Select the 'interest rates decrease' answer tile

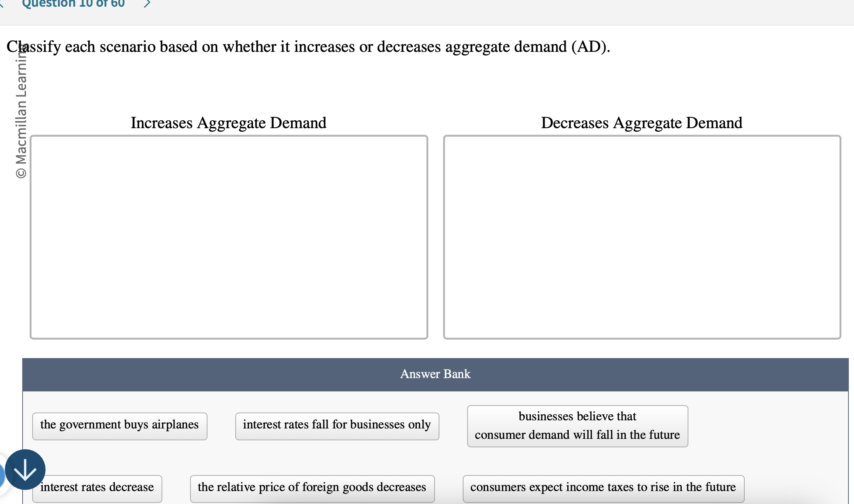(97, 487)
